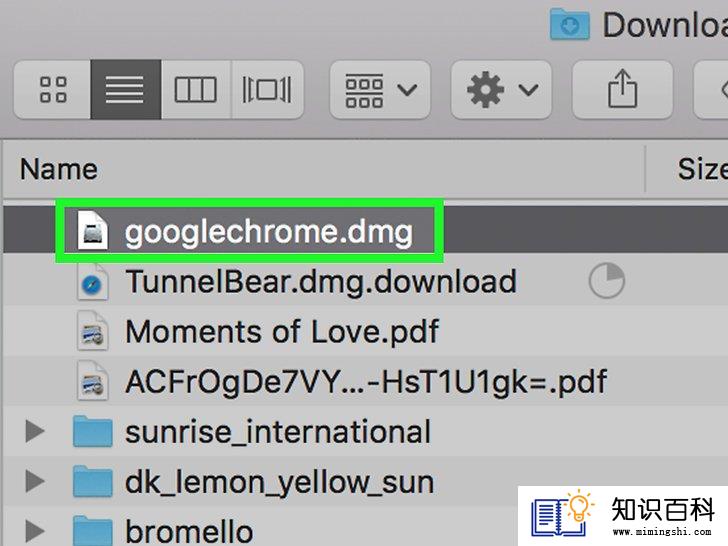Click the googlechrome.dmg disk image icon

pos(93,230)
